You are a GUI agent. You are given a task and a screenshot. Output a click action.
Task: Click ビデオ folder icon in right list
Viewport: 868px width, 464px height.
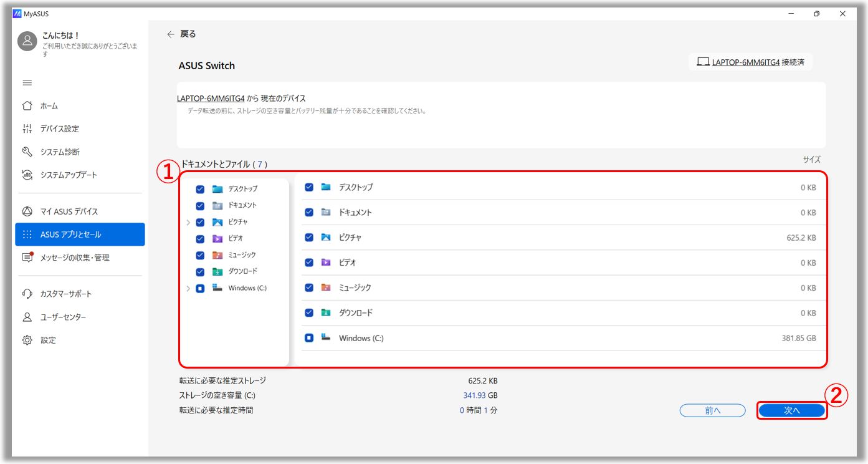[x=326, y=263]
